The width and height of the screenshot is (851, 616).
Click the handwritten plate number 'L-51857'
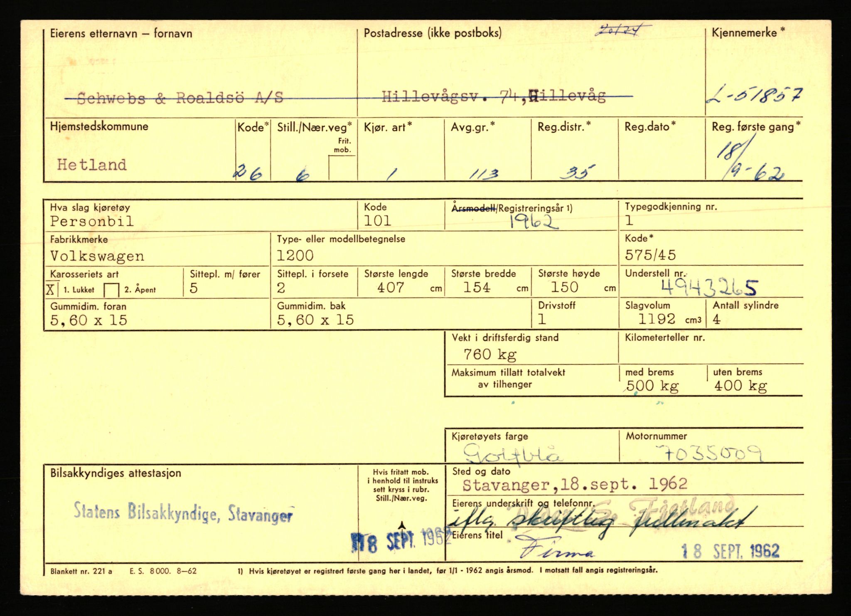tap(755, 96)
